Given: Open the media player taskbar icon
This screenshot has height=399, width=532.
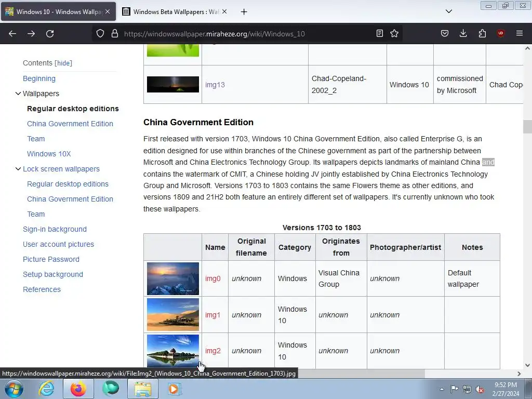Looking at the screenshot, I should [x=175, y=389].
